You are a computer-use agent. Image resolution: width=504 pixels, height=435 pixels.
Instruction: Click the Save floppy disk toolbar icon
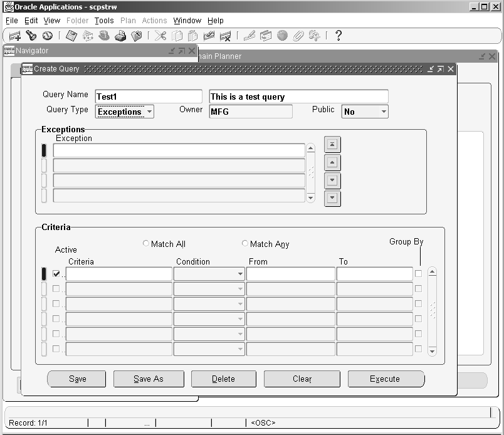coord(71,35)
